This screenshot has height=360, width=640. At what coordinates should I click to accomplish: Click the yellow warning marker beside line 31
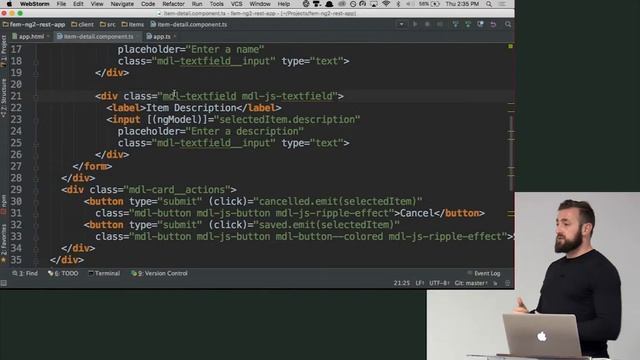[511, 213]
